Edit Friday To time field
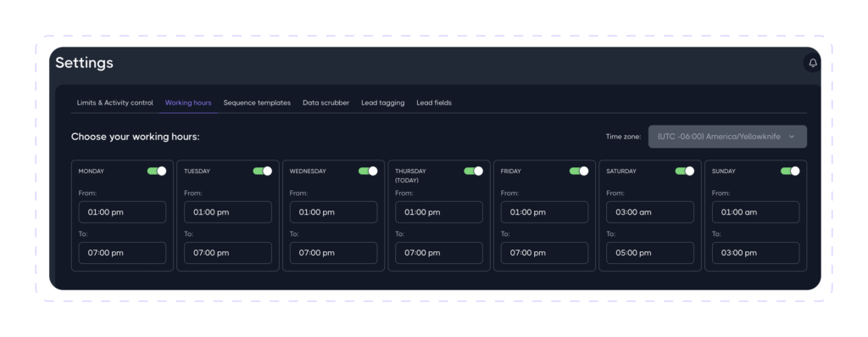 [x=545, y=253]
